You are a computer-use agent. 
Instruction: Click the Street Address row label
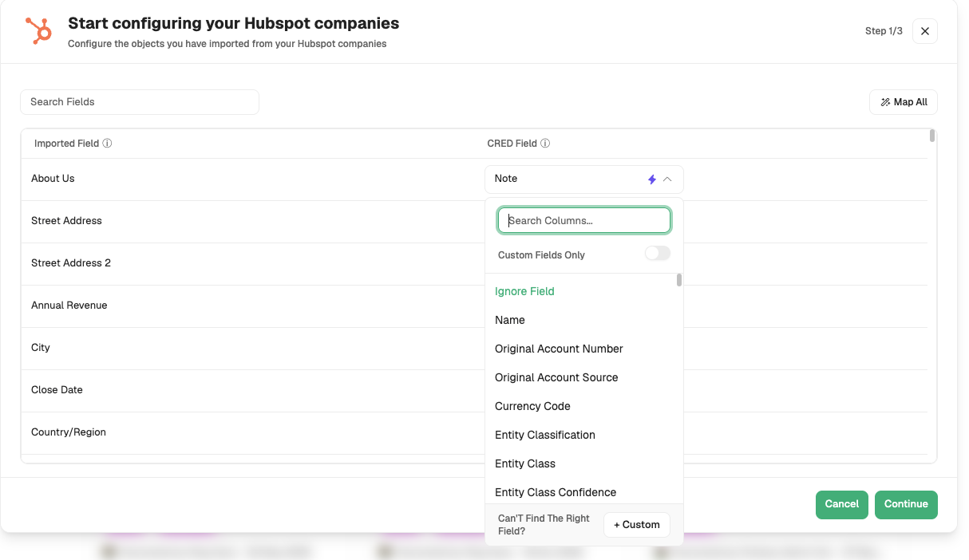66,221
